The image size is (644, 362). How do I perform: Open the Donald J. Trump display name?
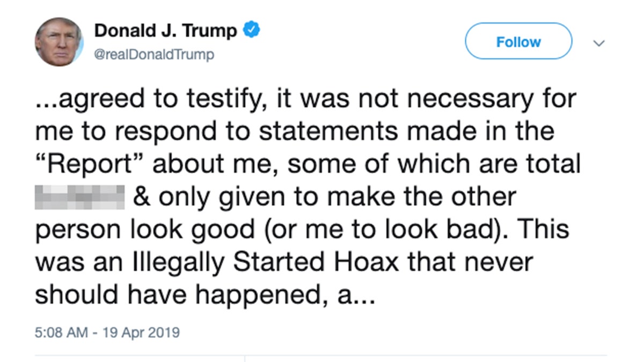[166, 31]
